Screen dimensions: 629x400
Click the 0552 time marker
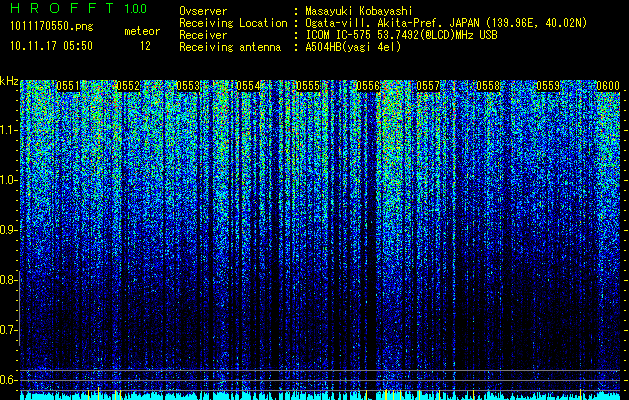coord(128,86)
